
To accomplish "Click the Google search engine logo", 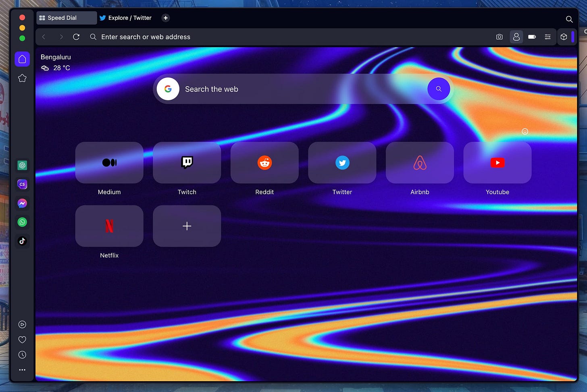I will point(168,89).
